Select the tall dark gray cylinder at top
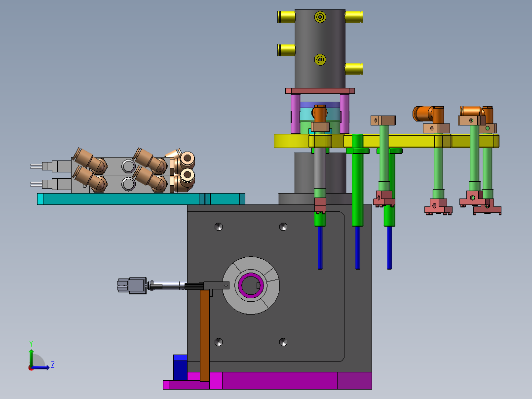The height and width of the screenshot is (399, 532). (320, 48)
